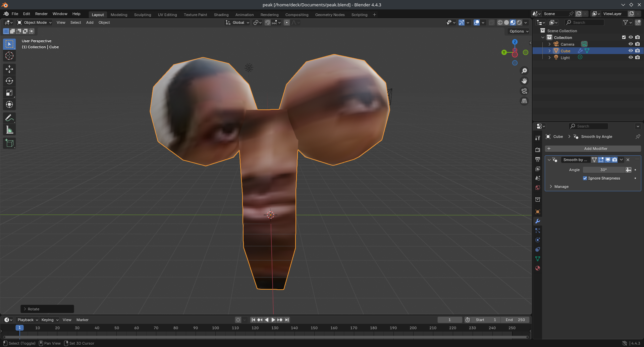
Task: Expand the Light tree item
Action: tap(549, 57)
